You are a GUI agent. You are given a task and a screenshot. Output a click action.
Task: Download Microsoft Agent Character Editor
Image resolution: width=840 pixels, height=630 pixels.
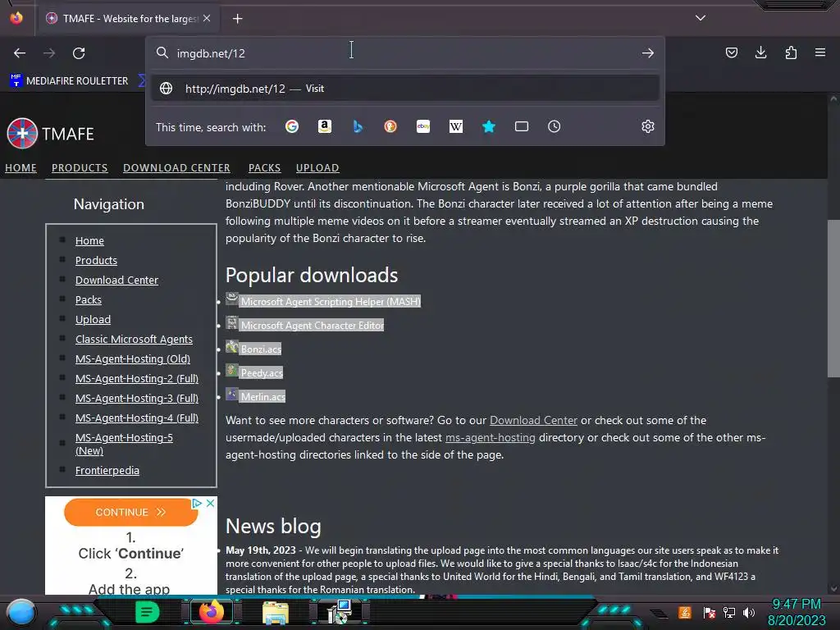tap(312, 325)
